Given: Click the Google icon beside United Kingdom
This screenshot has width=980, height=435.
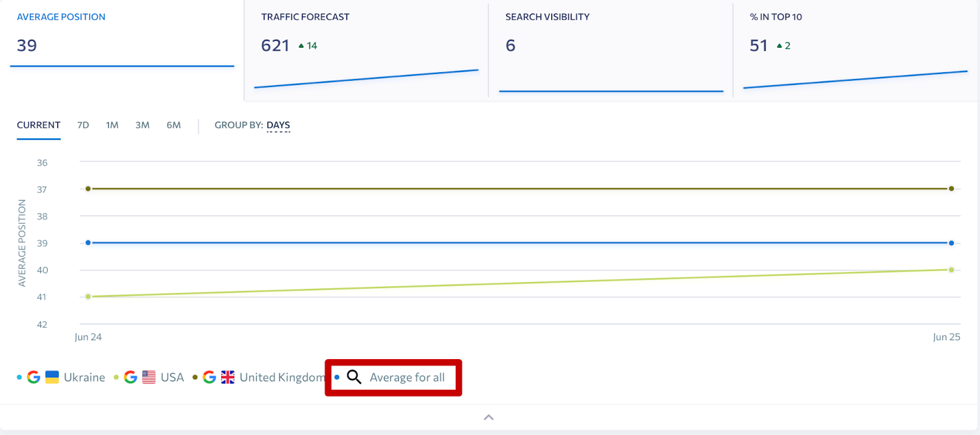Looking at the screenshot, I should [x=209, y=377].
